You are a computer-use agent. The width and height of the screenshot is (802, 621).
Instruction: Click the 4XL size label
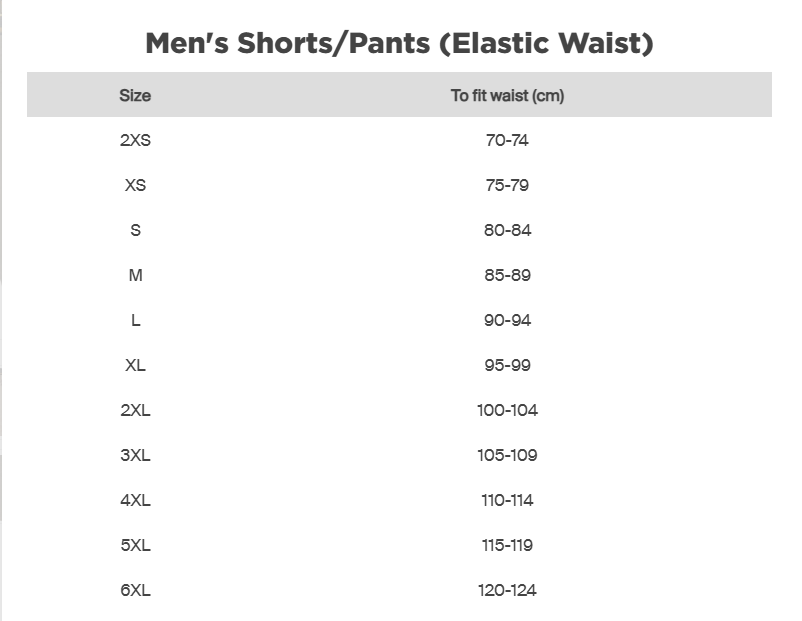pyautogui.click(x=135, y=501)
